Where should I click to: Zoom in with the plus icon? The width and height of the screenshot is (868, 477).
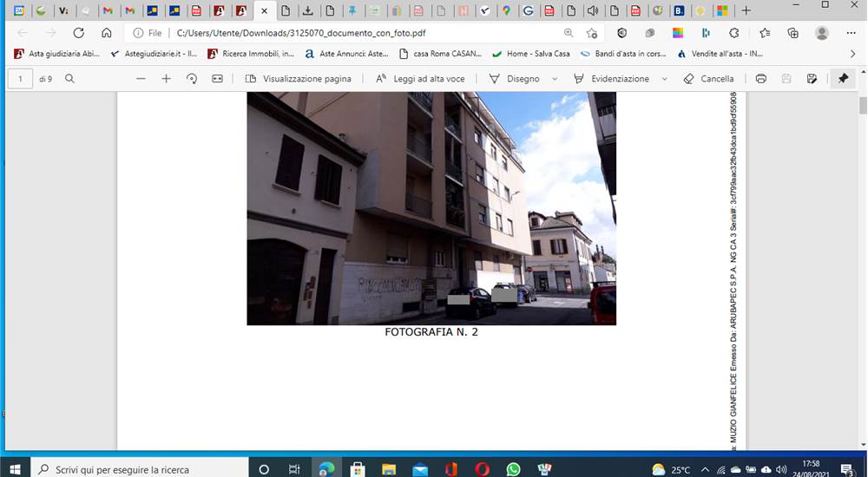pyautogui.click(x=166, y=79)
